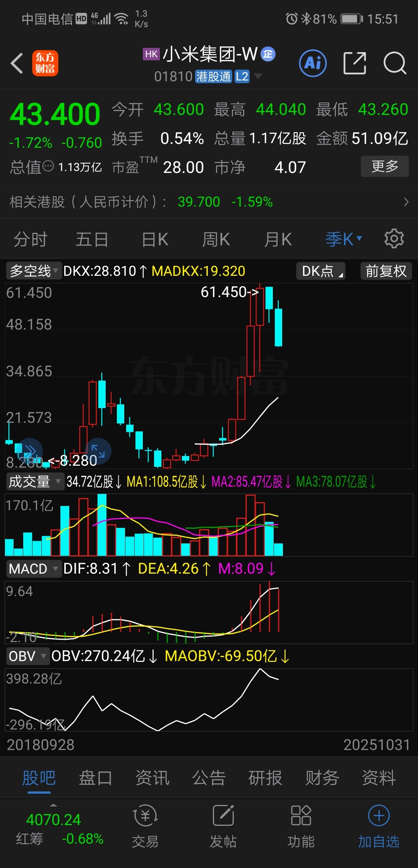The height and width of the screenshot is (868, 418).
Task: Tap the 更多 button
Action: click(385, 166)
